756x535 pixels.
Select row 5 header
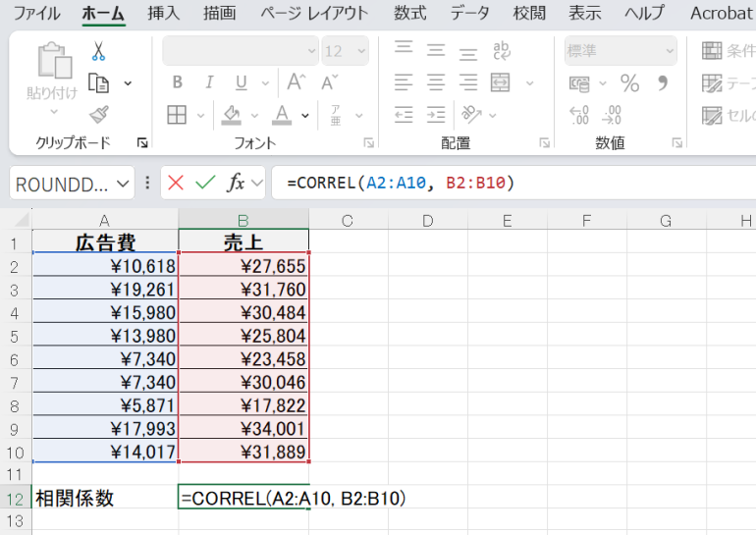(15, 336)
